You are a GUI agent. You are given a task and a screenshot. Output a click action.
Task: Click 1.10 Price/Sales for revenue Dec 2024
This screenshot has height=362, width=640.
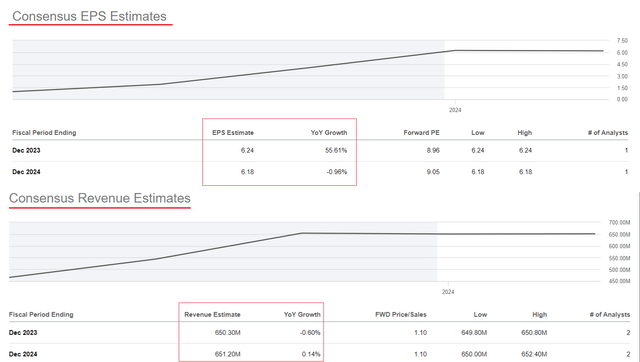click(x=420, y=354)
